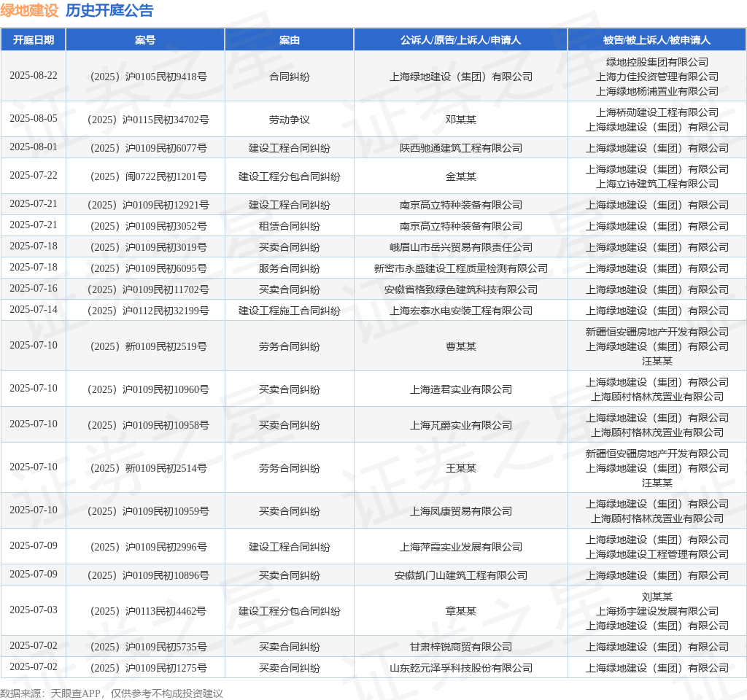Click defendant 上海绿地建设工程管理有限公司
This screenshot has height=700, width=747.
[x=657, y=554]
